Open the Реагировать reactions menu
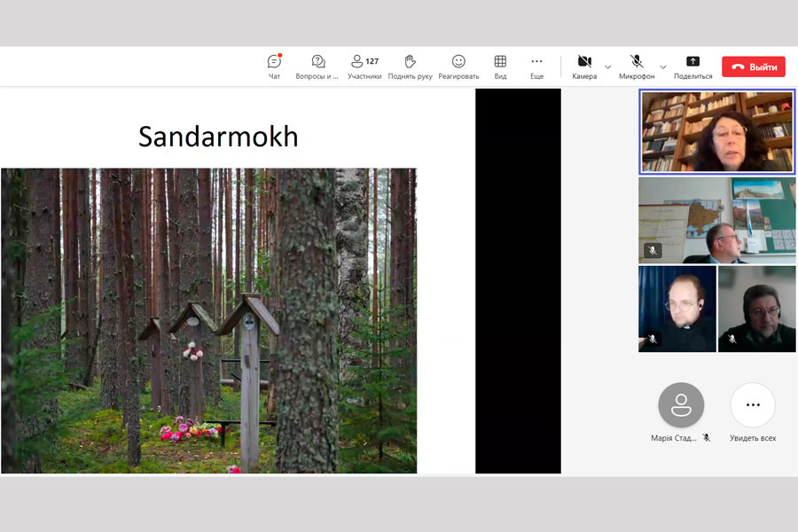This screenshot has width=798, height=532. click(458, 66)
